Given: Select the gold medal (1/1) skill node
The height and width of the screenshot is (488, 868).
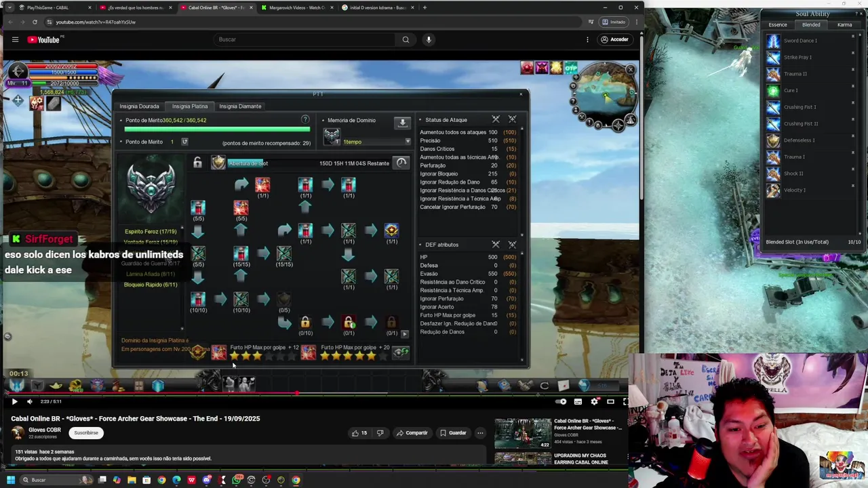Looking at the screenshot, I should point(391,230).
